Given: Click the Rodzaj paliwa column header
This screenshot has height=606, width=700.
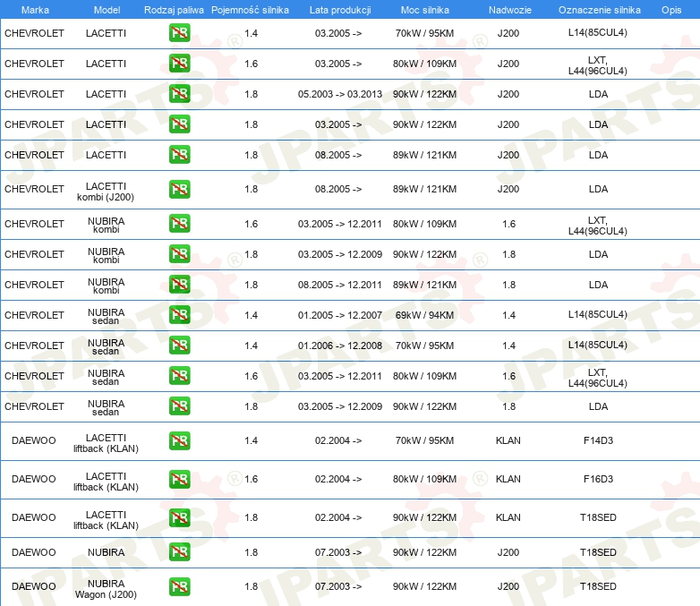Looking at the screenshot, I should pyautogui.click(x=174, y=10).
